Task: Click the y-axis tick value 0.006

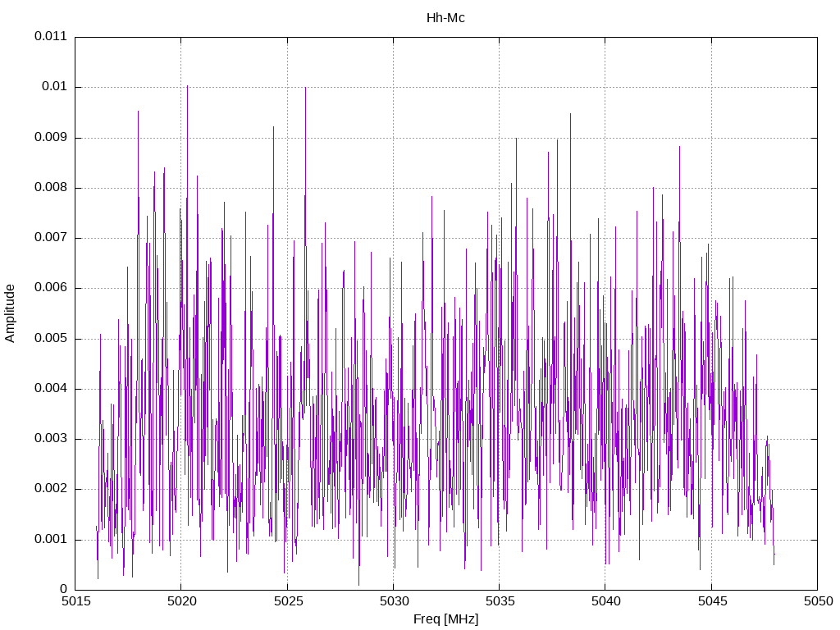Action: pos(51,288)
